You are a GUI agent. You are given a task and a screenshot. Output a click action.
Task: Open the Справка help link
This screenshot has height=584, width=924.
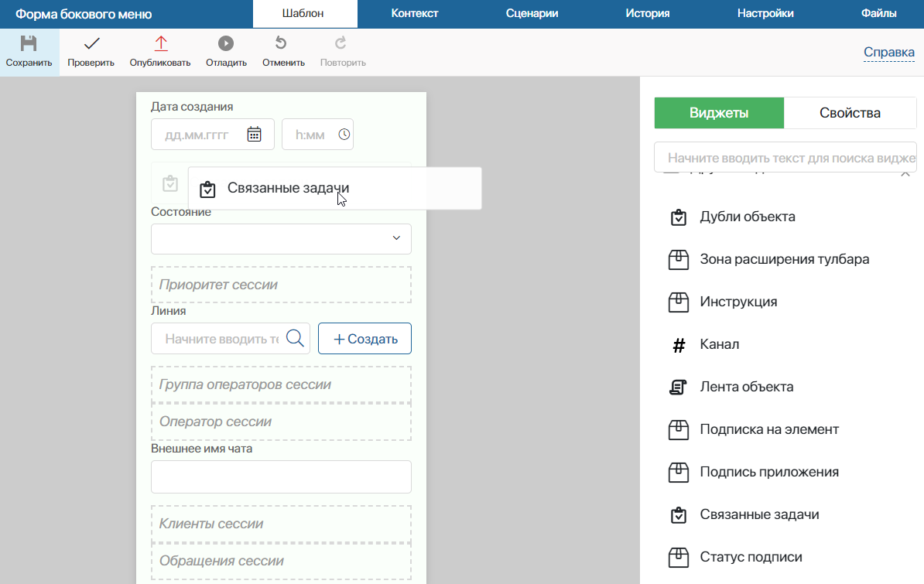tap(888, 53)
